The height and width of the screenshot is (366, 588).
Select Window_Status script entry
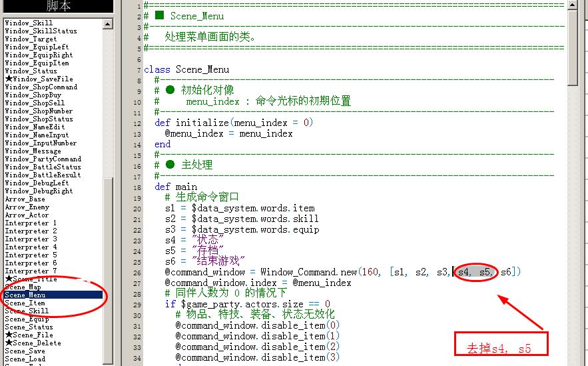31,71
